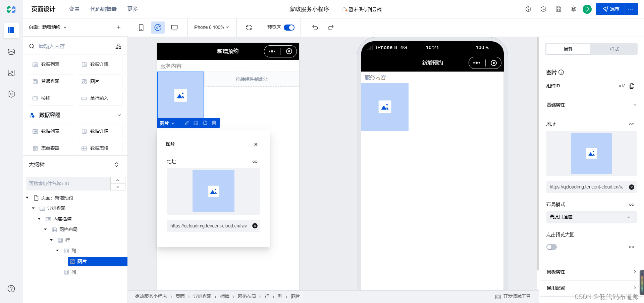Undo the last action
Viewport: 644px width, 303px height.
click(315, 28)
